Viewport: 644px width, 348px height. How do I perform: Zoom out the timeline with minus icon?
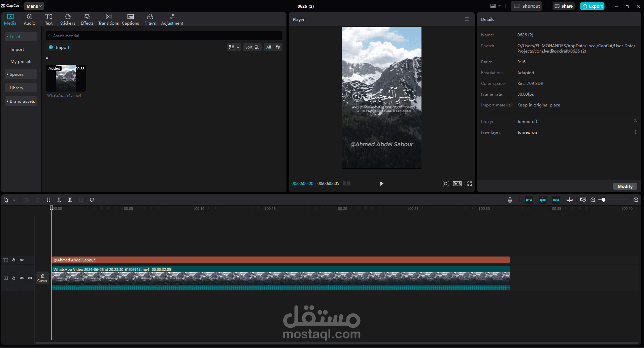click(593, 200)
